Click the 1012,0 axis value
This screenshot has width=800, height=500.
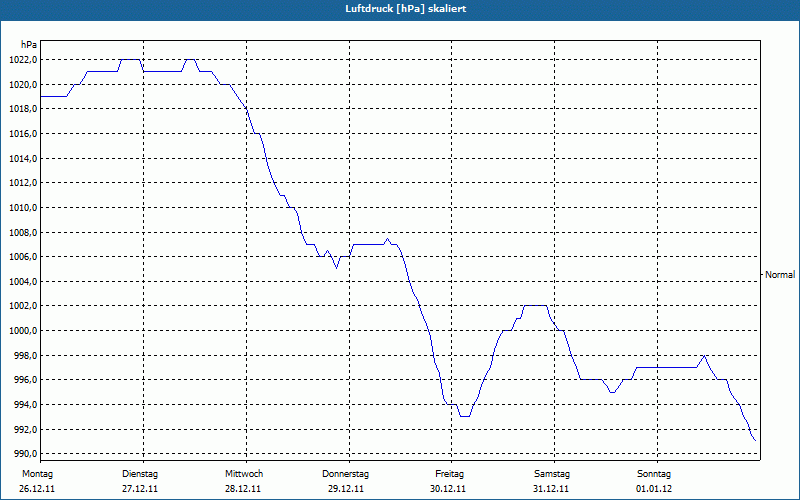pos(23,183)
